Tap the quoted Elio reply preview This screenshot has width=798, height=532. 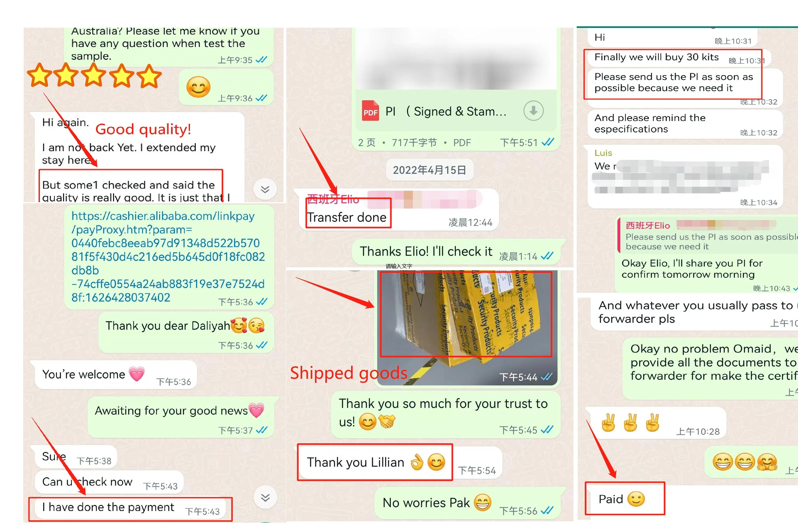[x=708, y=236]
